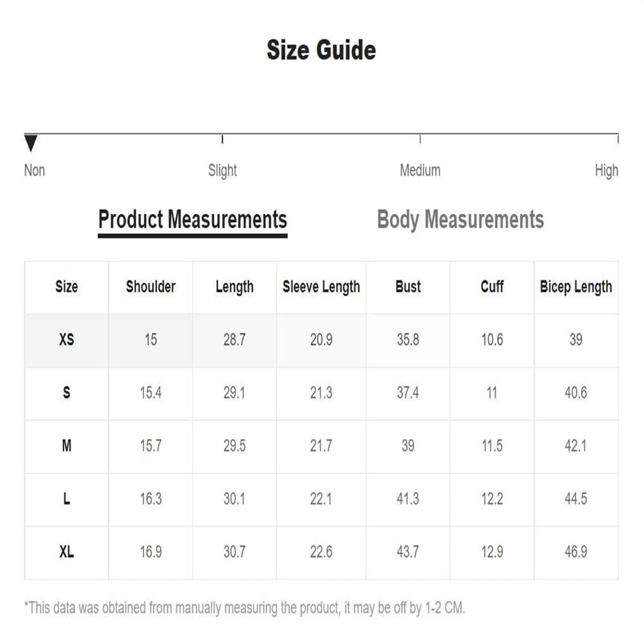The height and width of the screenshot is (644, 644).
Task: Select the M size row label
Action: tap(66, 446)
